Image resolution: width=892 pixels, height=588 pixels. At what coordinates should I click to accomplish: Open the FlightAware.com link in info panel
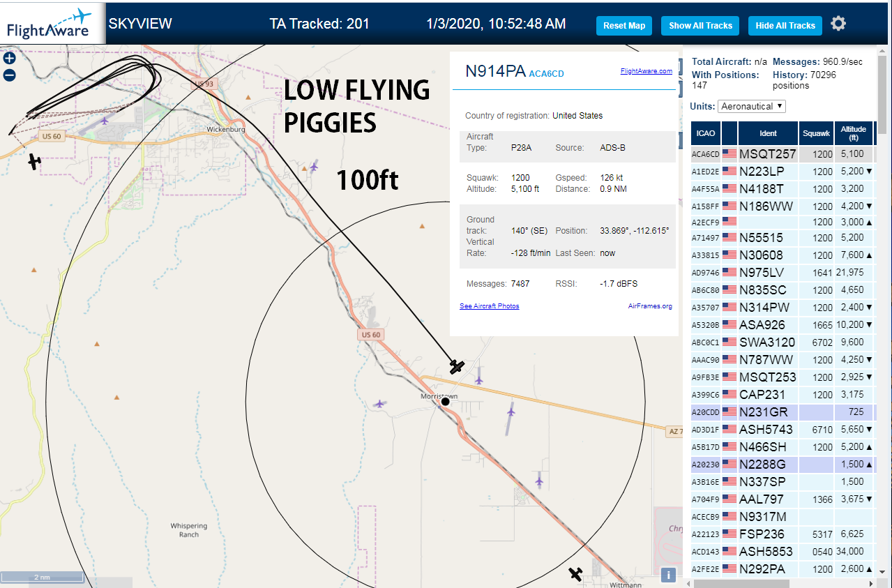(646, 70)
